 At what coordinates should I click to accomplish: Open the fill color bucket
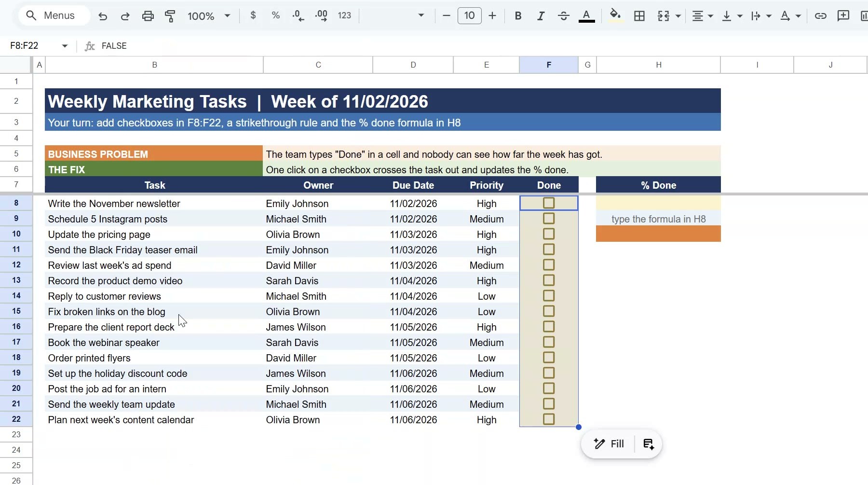(x=615, y=15)
